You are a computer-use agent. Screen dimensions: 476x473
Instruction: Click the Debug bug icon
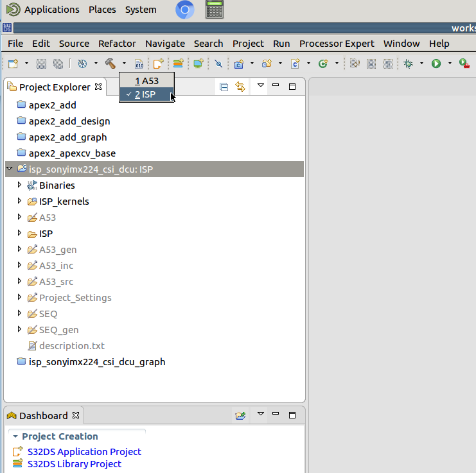click(x=409, y=64)
